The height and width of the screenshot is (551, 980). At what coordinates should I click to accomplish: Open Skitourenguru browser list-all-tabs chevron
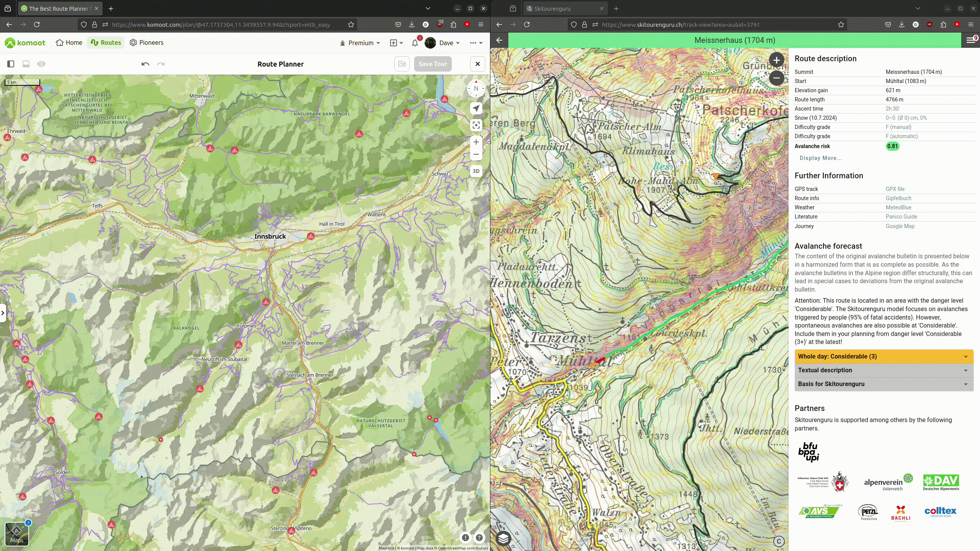point(918,8)
